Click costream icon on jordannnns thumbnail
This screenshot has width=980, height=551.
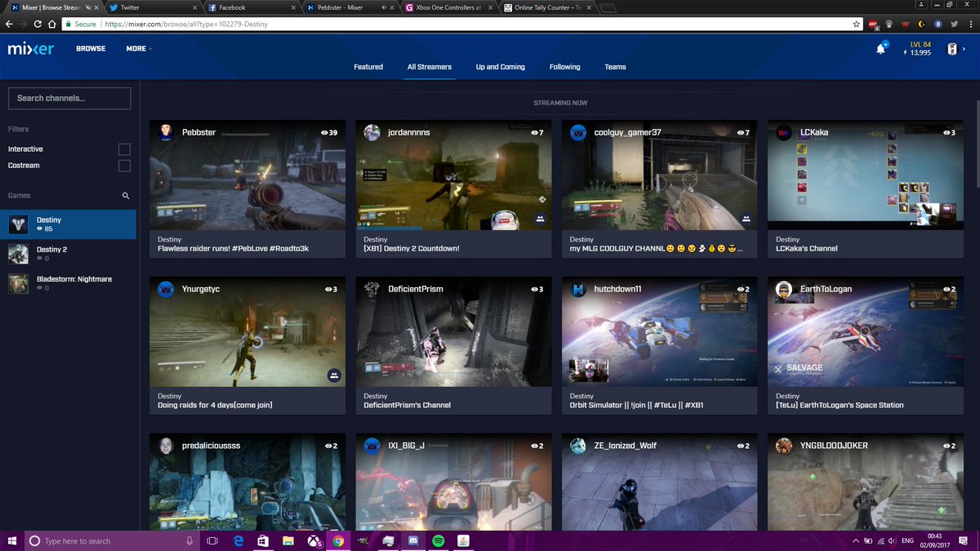pyautogui.click(x=540, y=219)
